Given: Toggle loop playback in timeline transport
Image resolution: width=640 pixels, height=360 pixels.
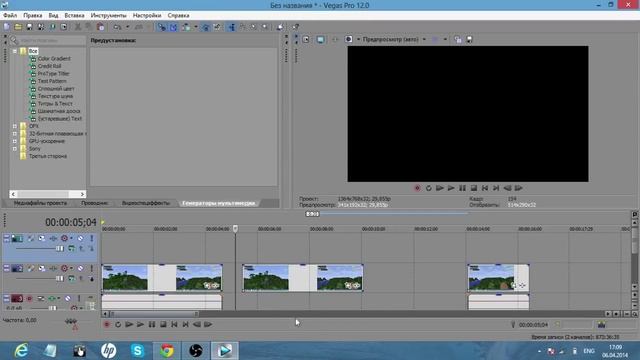Looking at the screenshot, I should 118,324.
